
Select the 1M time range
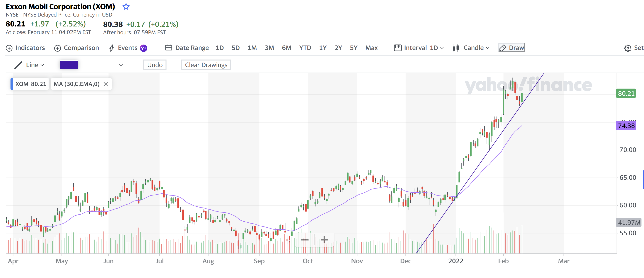(252, 48)
